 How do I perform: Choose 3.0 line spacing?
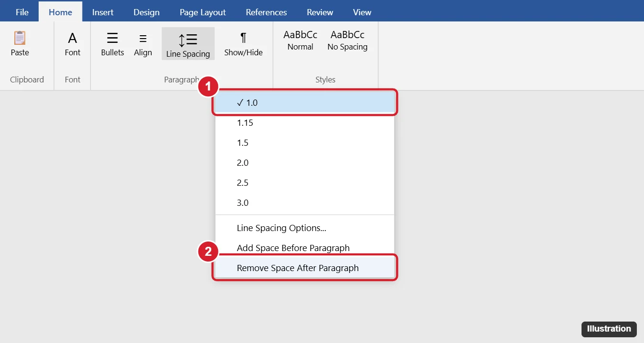click(305, 202)
